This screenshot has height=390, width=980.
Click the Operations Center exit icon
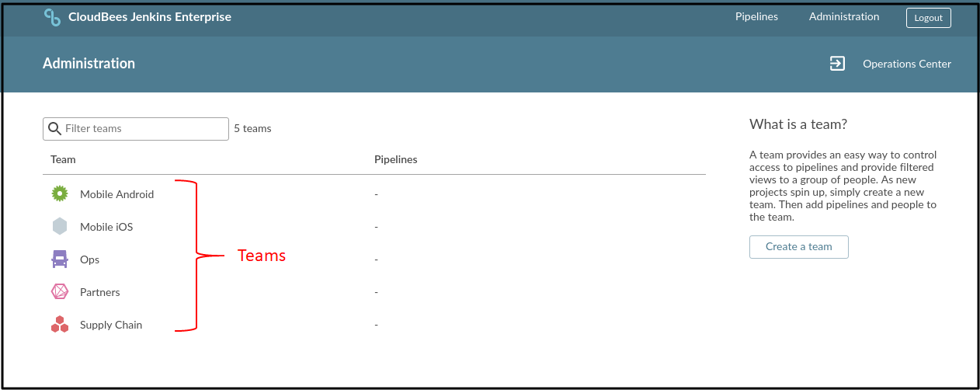(837, 64)
